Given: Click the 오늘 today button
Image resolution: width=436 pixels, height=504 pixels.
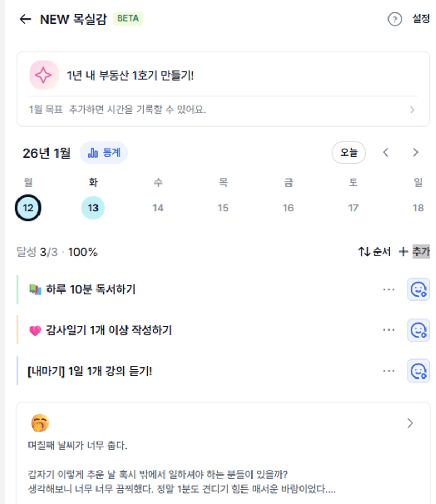Looking at the screenshot, I should 348,153.
